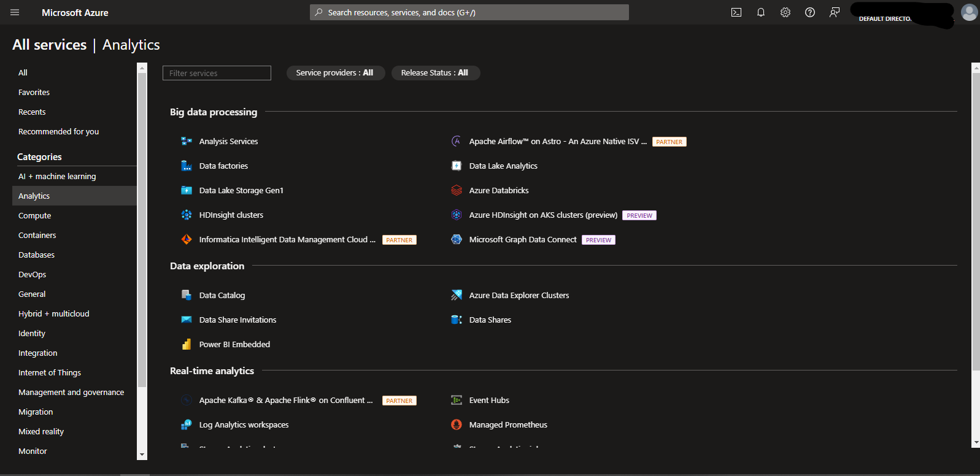
Task: Open the hamburger portal menu
Action: [x=15, y=12]
